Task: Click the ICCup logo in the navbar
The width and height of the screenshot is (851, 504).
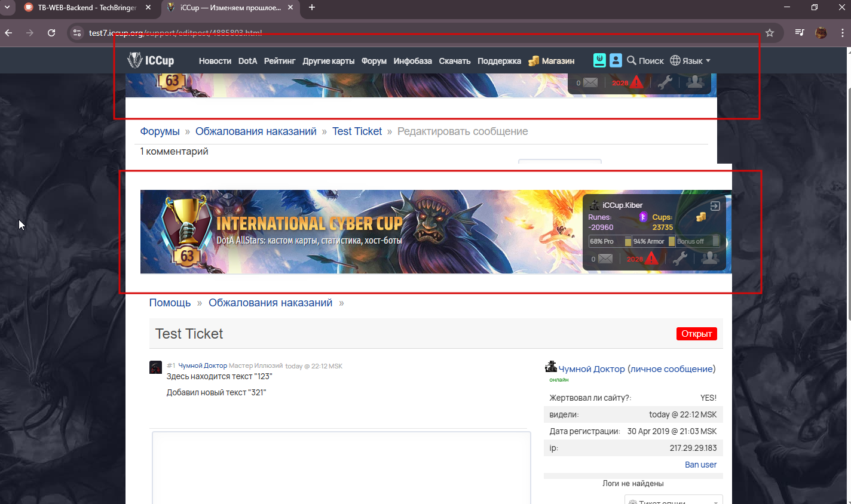Action: click(x=151, y=60)
